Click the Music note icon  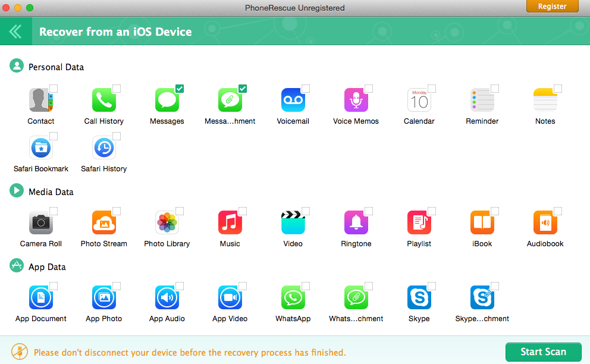(x=230, y=222)
